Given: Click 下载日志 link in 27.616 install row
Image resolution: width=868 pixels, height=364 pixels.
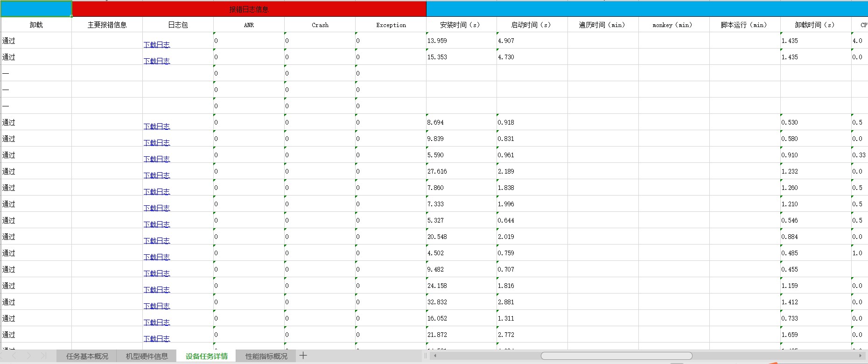Looking at the screenshot, I should pos(157,175).
